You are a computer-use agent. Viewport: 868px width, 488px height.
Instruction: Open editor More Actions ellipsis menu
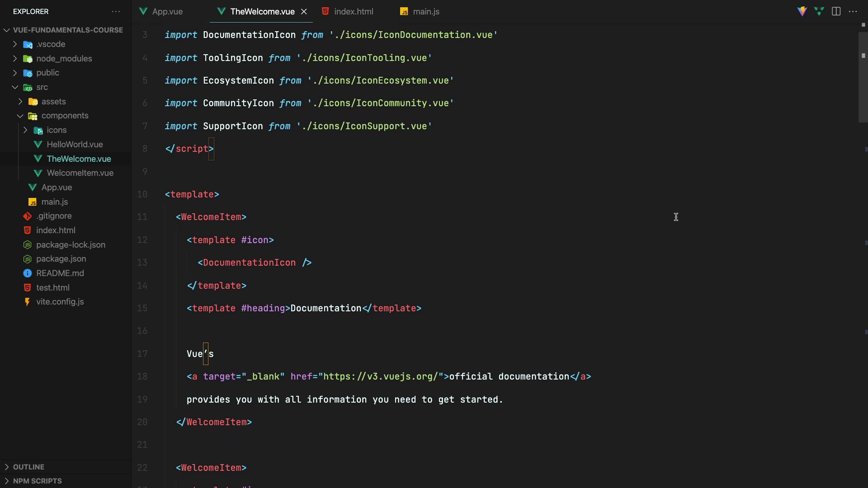click(x=853, y=11)
